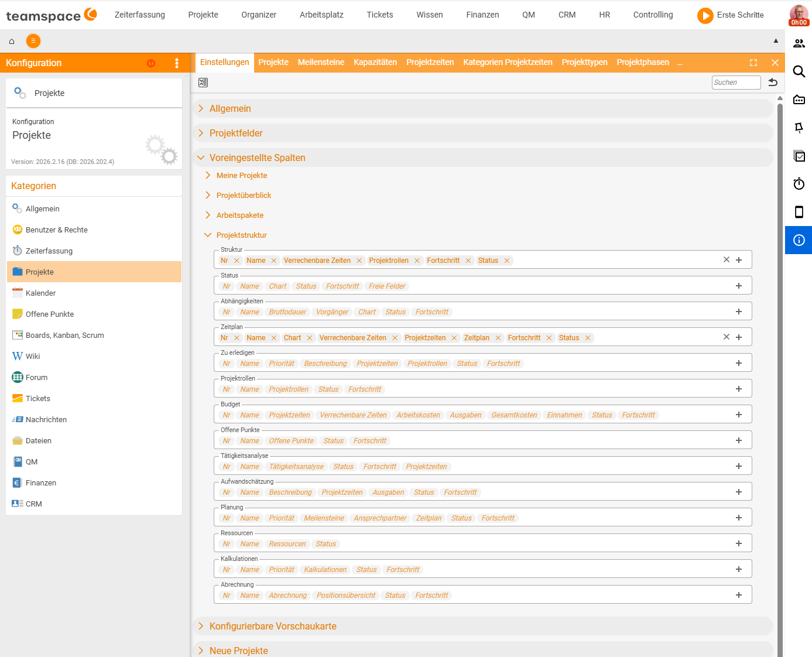Screen dimensions: 812x657
Task: Open the users icon in right sidebar
Action: (x=799, y=43)
